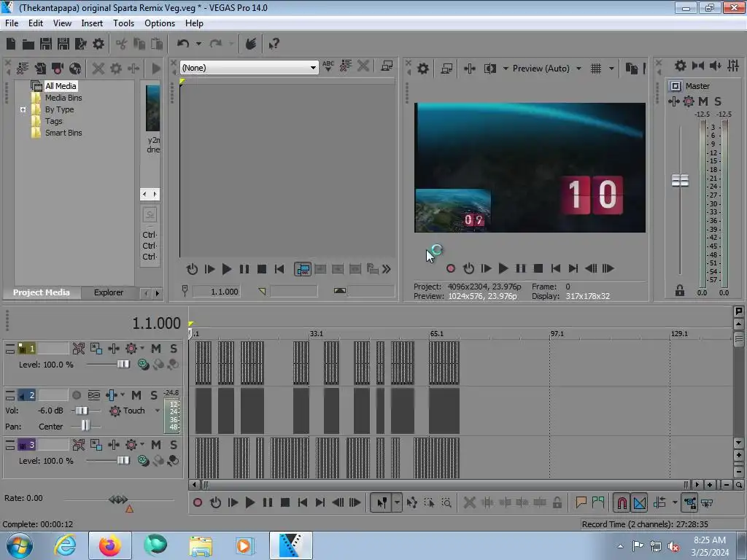Open the Touch automation mode dropdown

158,411
